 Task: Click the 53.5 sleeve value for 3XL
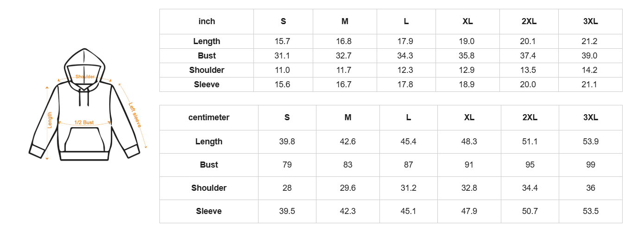591,211
